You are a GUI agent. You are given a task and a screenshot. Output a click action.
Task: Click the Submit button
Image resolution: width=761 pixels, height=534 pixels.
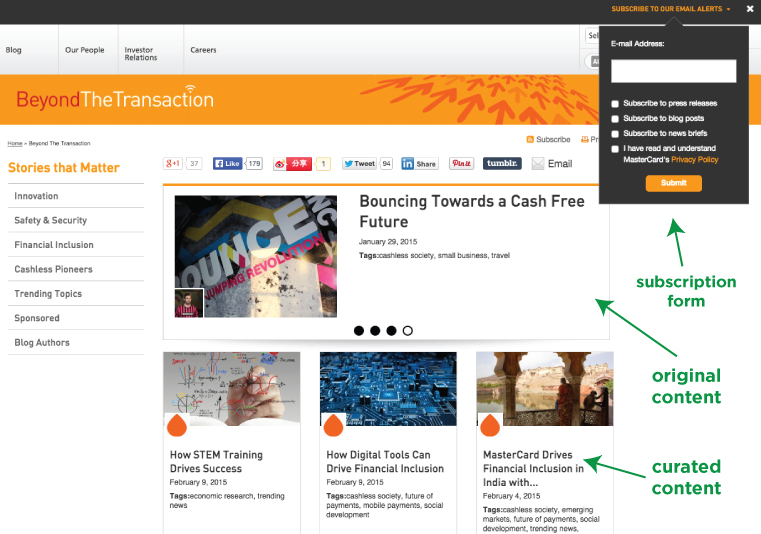[673, 183]
